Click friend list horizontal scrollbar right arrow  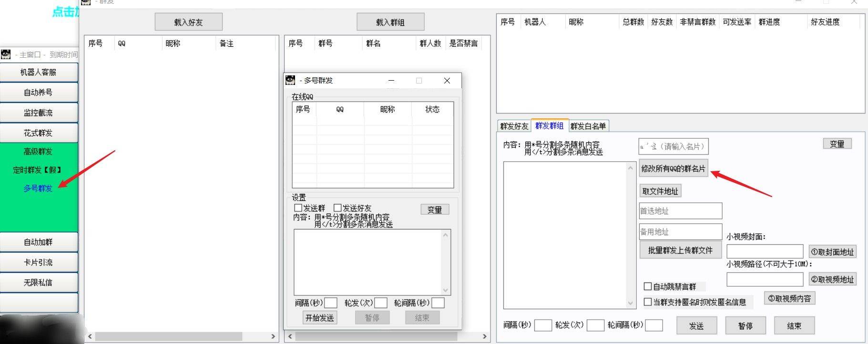[x=273, y=336]
